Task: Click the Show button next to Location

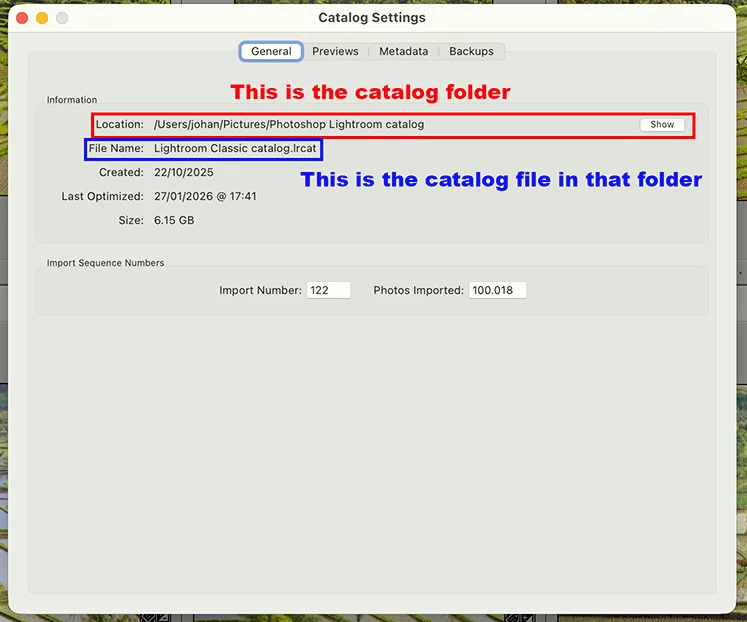Action: (662, 125)
